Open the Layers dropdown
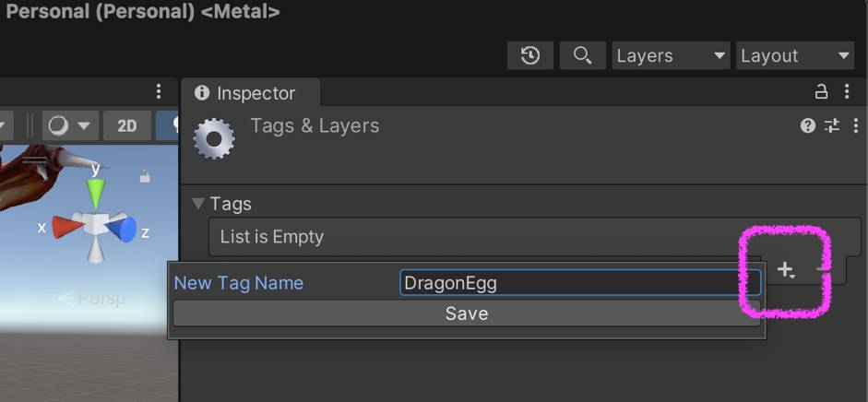The width and height of the screenshot is (868, 402). 671,55
